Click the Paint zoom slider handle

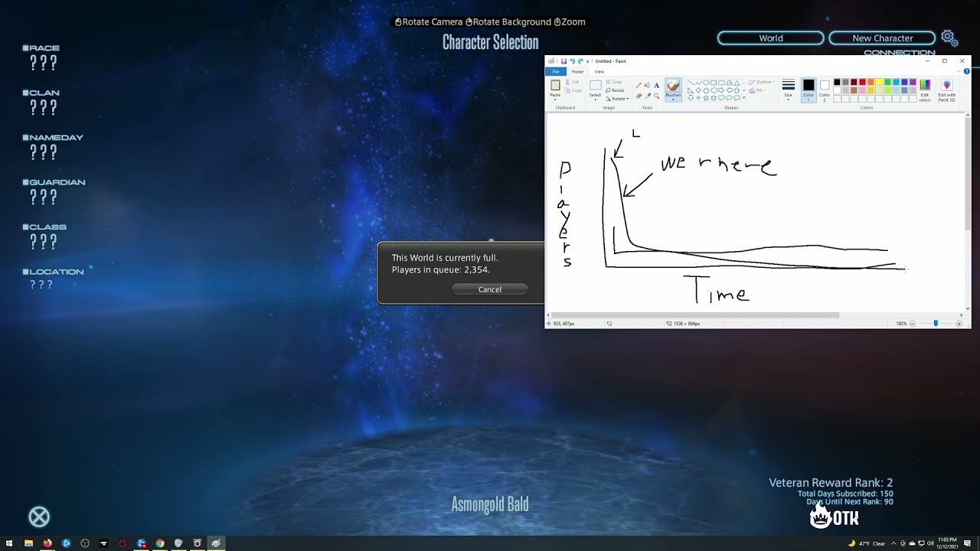click(x=936, y=324)
